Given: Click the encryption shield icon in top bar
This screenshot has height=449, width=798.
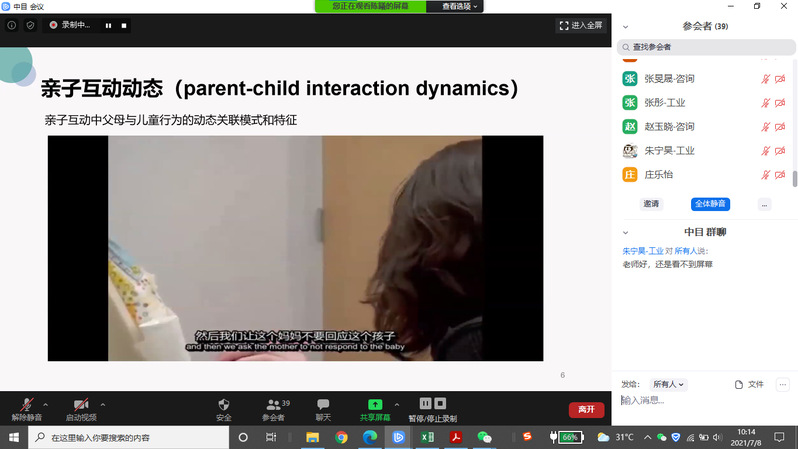Looking at the screenshot, I should click(x=30, y=25).
